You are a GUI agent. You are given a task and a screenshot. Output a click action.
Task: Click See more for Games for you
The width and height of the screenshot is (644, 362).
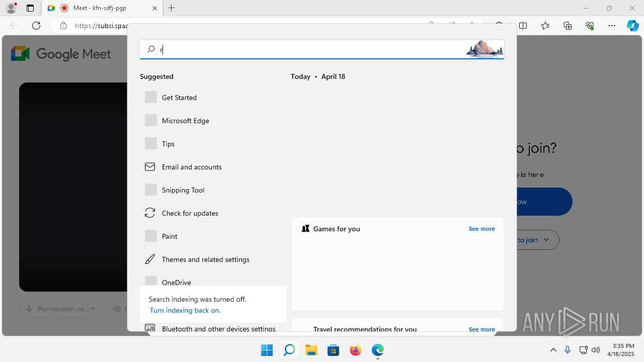pos(481,229)
